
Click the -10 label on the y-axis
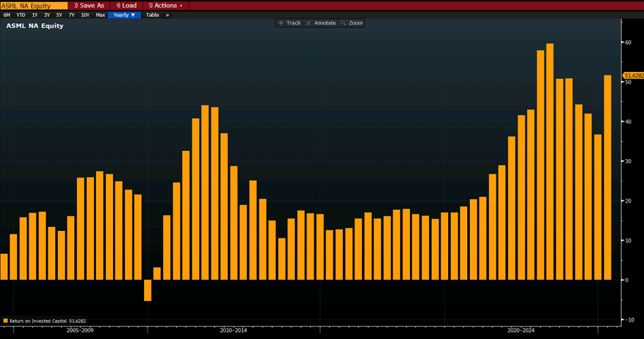[x=629, y=320]
